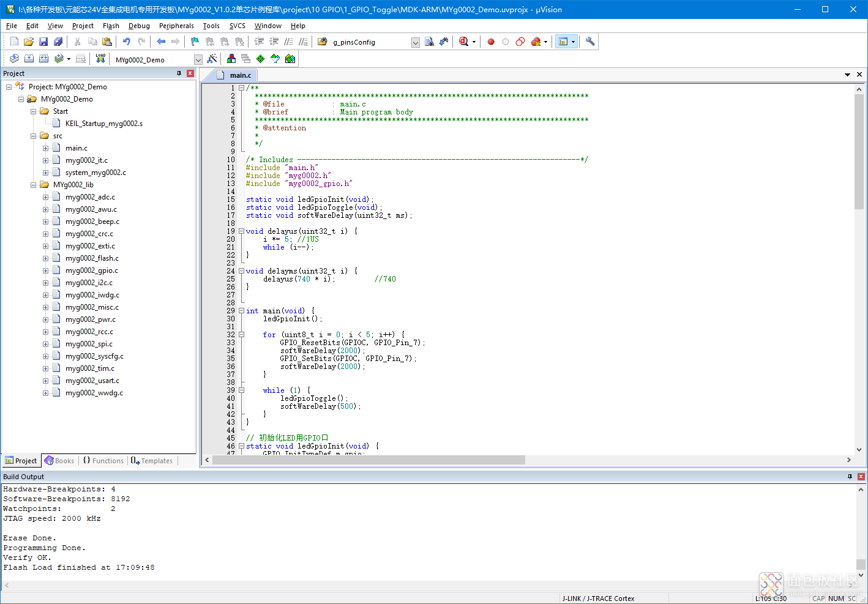Select system_myg0002.c in the project tree

(x=95, y=173)
